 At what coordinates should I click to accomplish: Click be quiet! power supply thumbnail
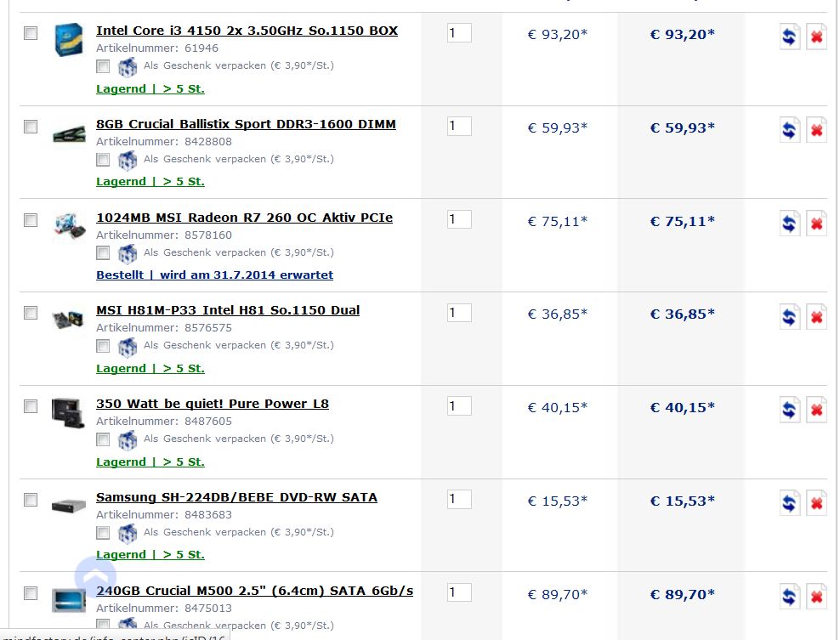pos(68,413)
